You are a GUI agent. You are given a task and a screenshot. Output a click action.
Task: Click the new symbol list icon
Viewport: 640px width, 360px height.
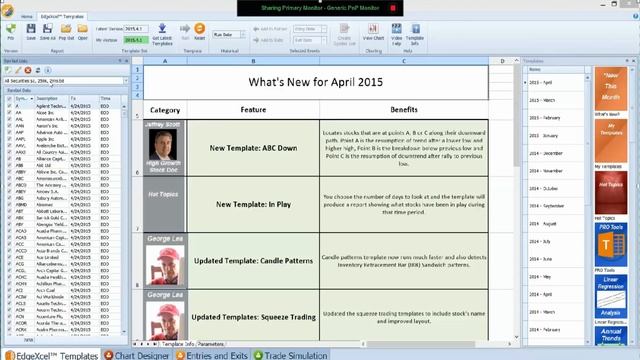coord(8,70)
